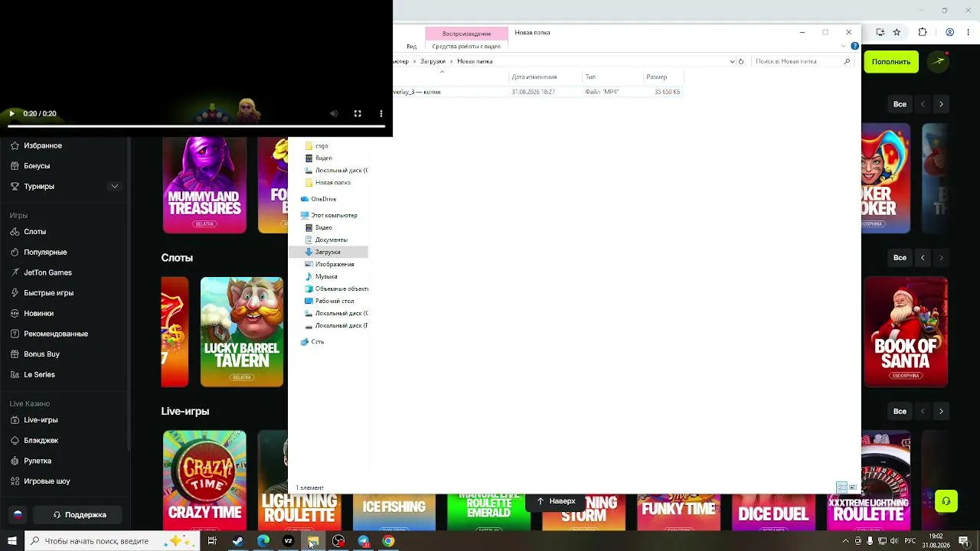Viewport: 980px width, 551px height.
Task: Open Explorer help with the question icon
Action: click(855, 47)
